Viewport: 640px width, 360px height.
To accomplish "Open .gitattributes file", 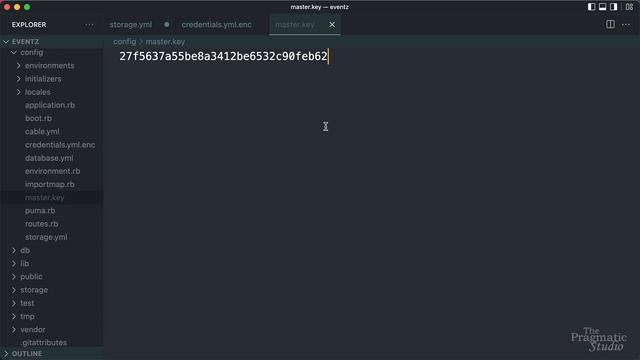I will tap(44, 342).
